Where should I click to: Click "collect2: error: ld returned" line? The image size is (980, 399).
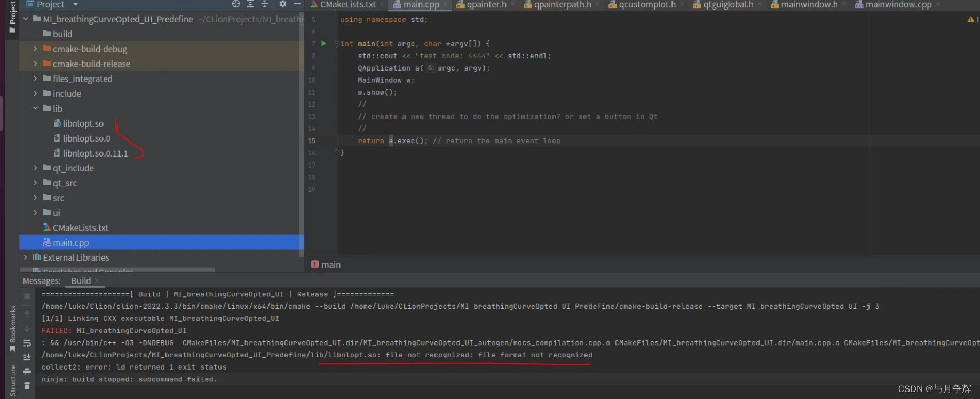coord(134,367)
